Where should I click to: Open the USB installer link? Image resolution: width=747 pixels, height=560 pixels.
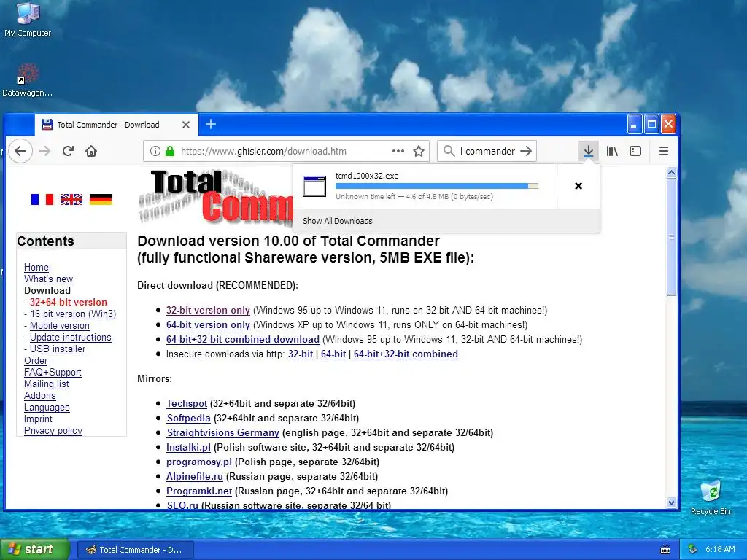(58, 349)
